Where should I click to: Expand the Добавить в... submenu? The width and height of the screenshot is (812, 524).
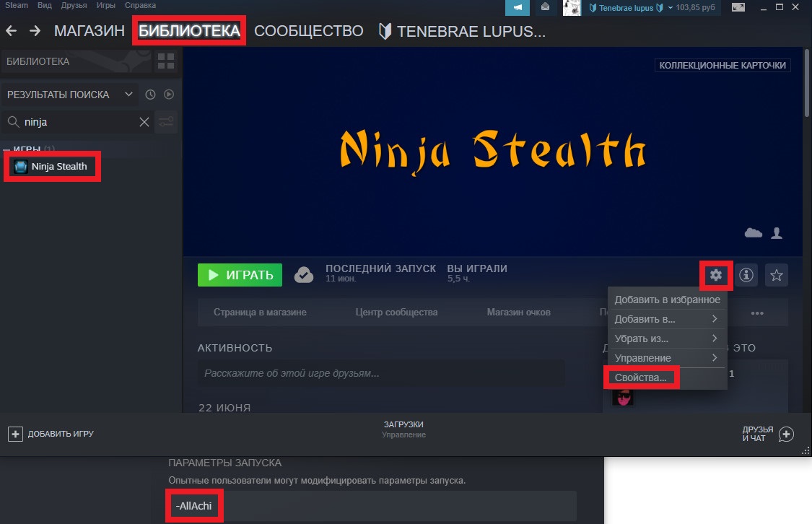pyautogui.click(x=667, y=319)
